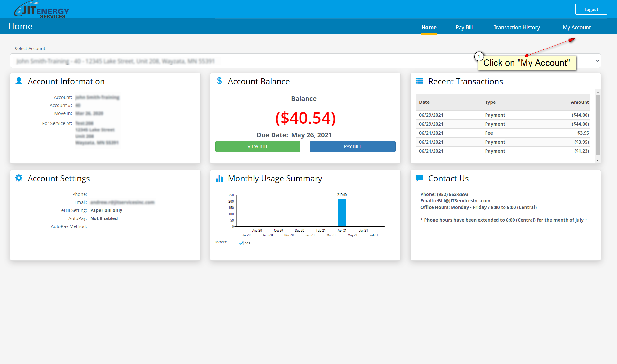
Task: Uncheck the meter 208 checkbox
Action: [241, 243]
